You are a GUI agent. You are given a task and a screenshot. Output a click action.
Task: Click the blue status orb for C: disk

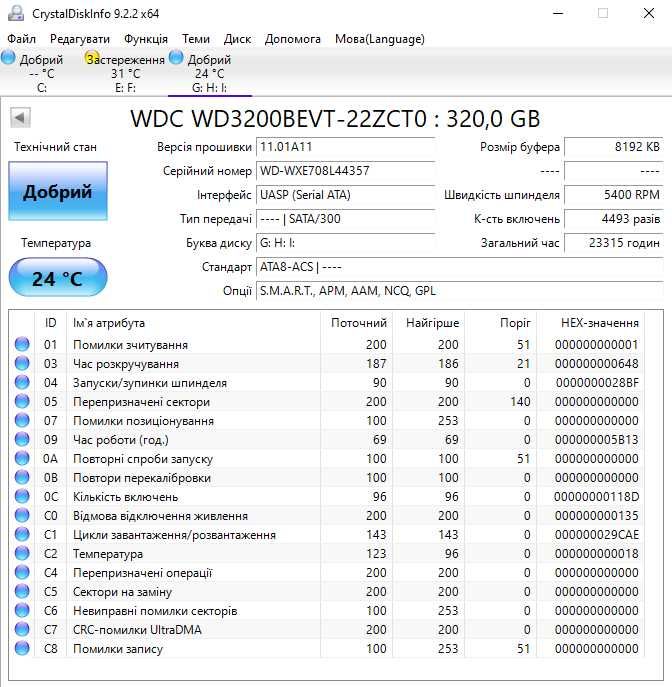click(x=8, y=57)
